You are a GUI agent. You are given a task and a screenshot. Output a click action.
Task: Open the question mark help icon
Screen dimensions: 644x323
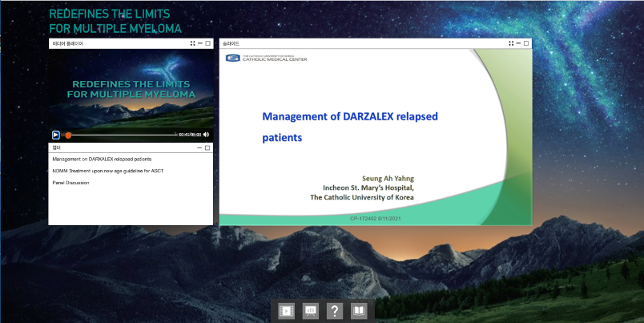click(335, 311)
